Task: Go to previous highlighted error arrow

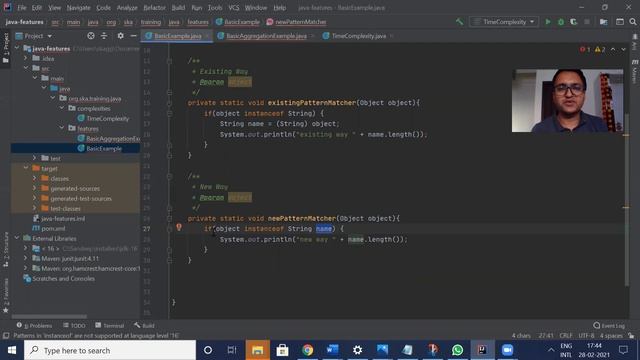Action: coord(613,49)
